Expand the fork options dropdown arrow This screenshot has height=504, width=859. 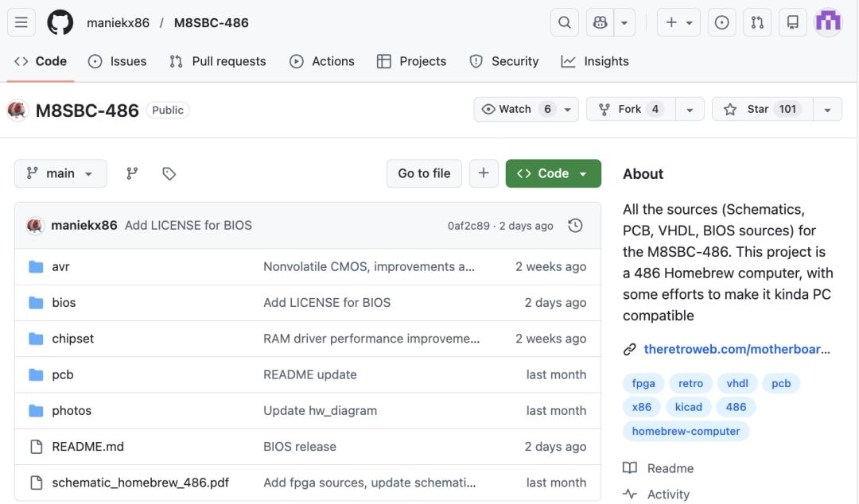click(690, 110)
